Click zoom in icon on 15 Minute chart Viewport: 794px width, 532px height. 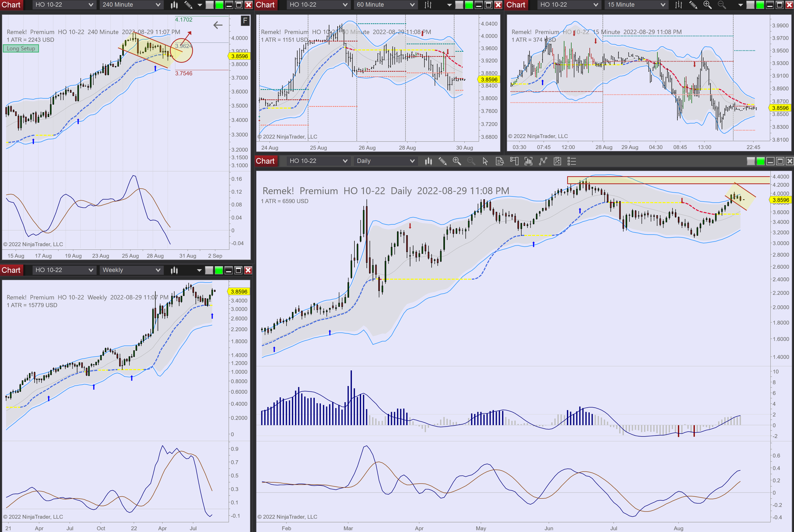click(707, 5)
